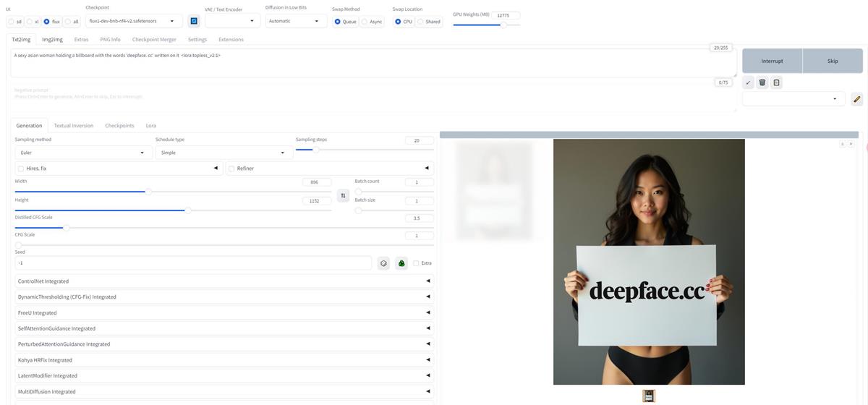Click the green recycle seed icon
Viewport: 868px width, 405px height.
point(401,263)
